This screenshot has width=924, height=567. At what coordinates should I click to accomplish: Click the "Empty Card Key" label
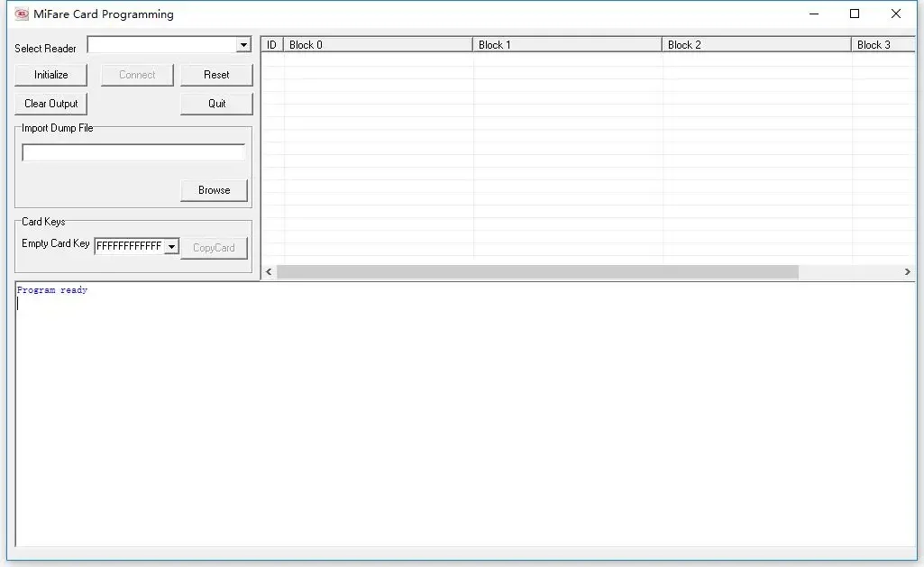point(55,243)
